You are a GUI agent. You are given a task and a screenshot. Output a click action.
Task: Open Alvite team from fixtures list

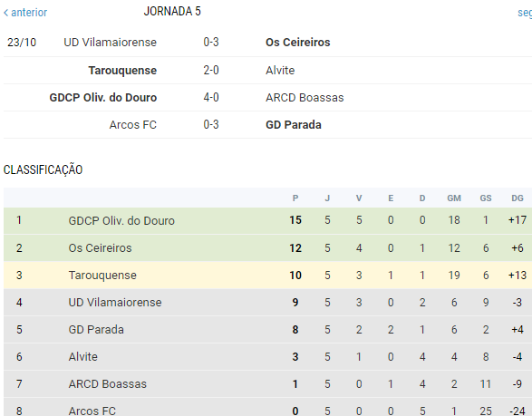[x=280, y=71]
